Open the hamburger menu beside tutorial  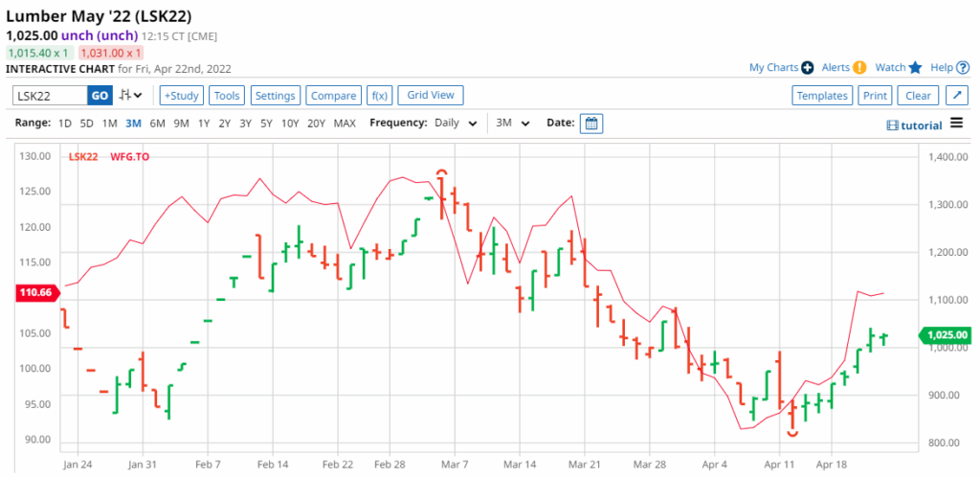tap(956, 124)
